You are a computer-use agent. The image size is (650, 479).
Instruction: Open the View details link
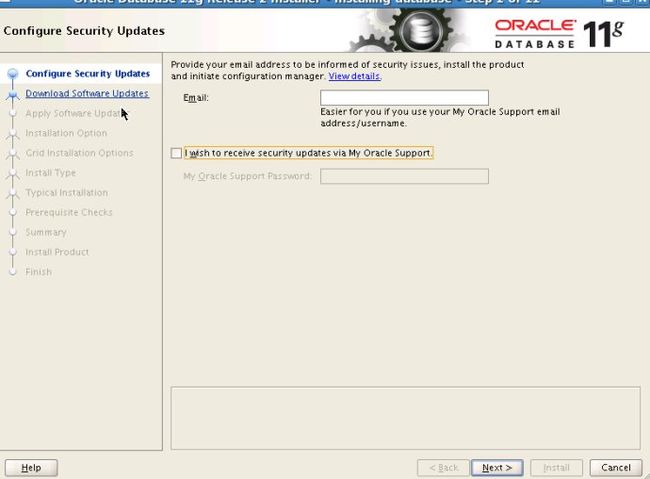354,76
